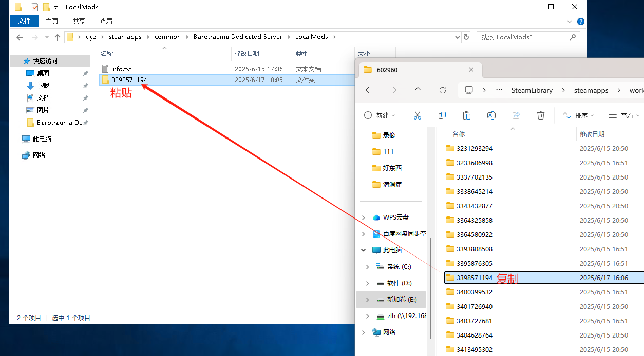Click steamapps breadcrumb in LocalMods address bar
Image resolution: width=644 pixels, height=356 pixels.
point(125,37)
